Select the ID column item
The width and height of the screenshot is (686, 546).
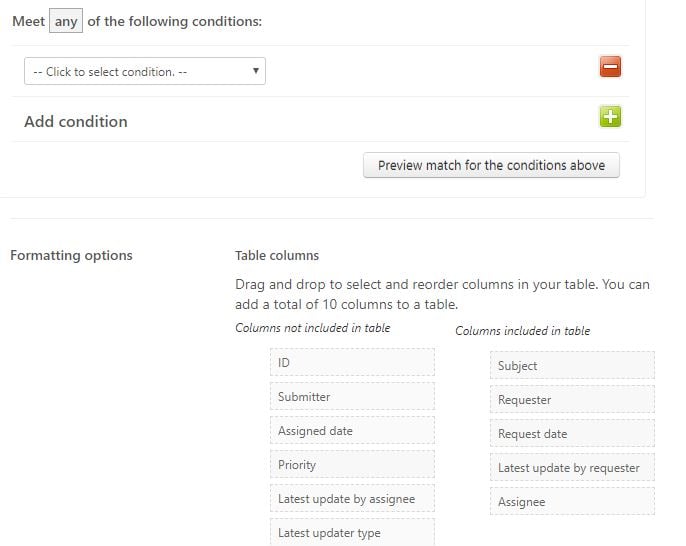point(352,362)
